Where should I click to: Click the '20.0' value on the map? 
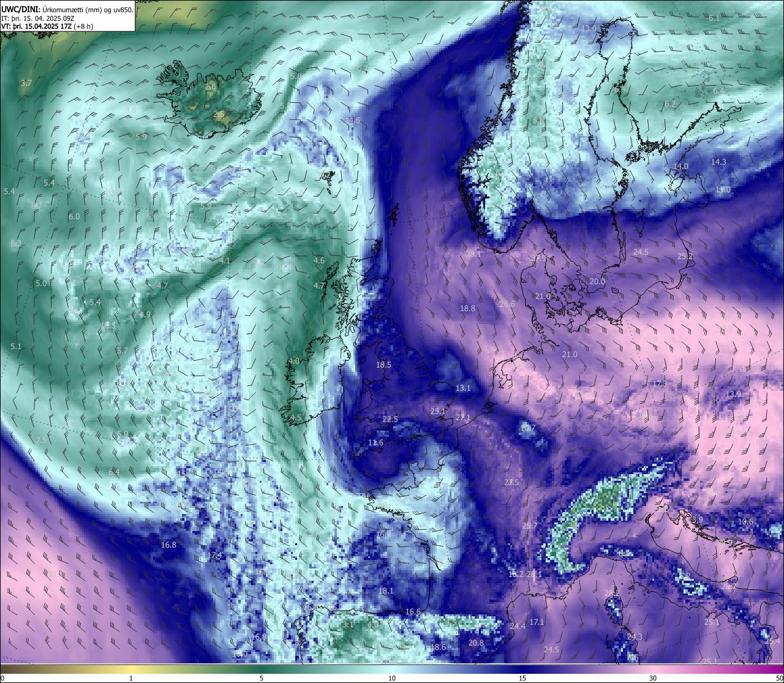click(x=598, y=282)
